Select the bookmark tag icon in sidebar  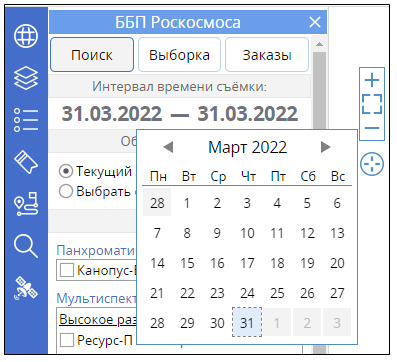(26, 162)
